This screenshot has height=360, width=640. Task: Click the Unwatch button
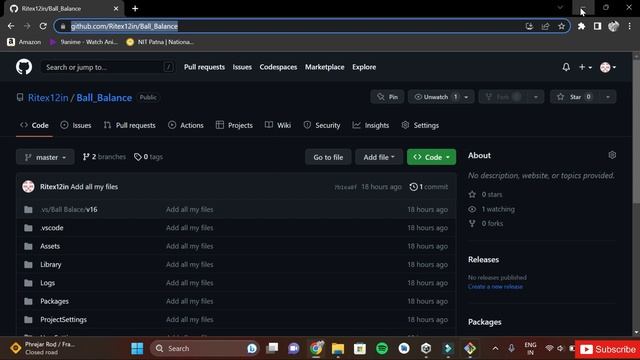click(x=436, y=97)
